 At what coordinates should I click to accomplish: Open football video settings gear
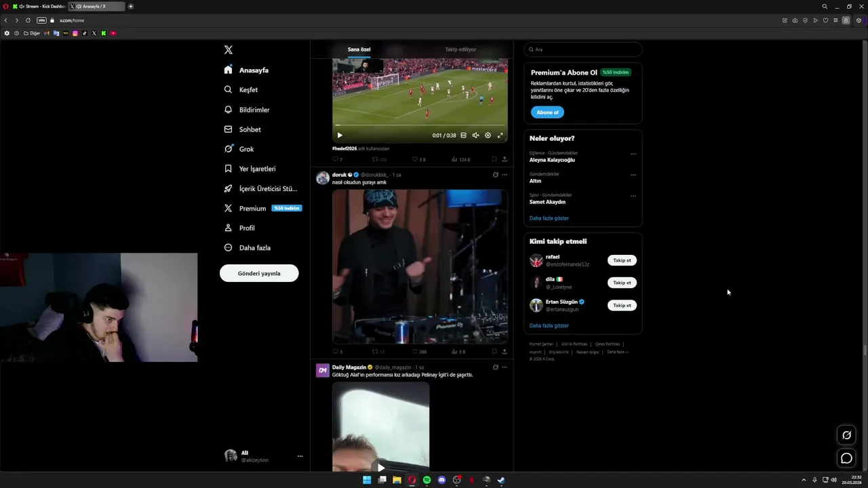pyautogui.click(x=488, y=136)
